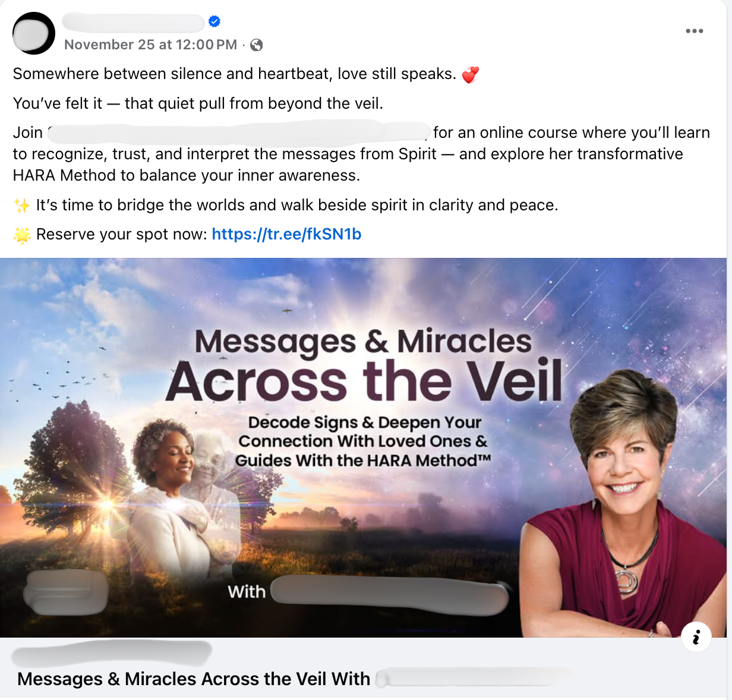The width and height of the screenshot is (732, 700).
Task: Click the sparkles emoji before "It's time"
Action: [x=22, y=206]
